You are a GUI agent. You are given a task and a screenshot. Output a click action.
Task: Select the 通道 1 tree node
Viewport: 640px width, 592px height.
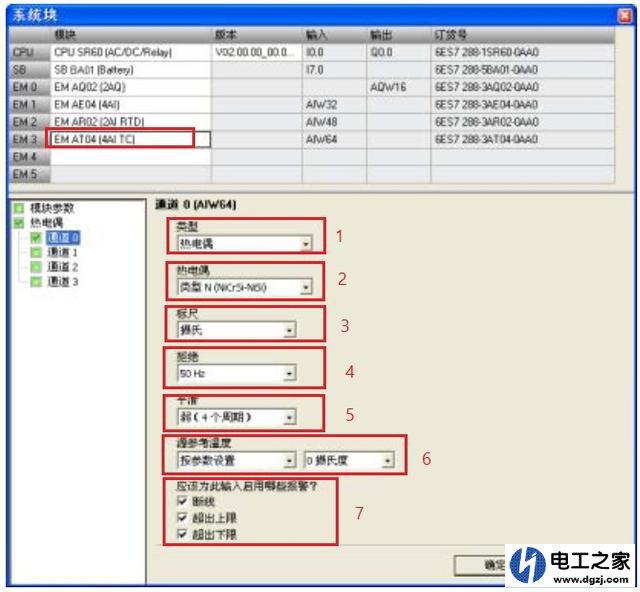[61, 253]
